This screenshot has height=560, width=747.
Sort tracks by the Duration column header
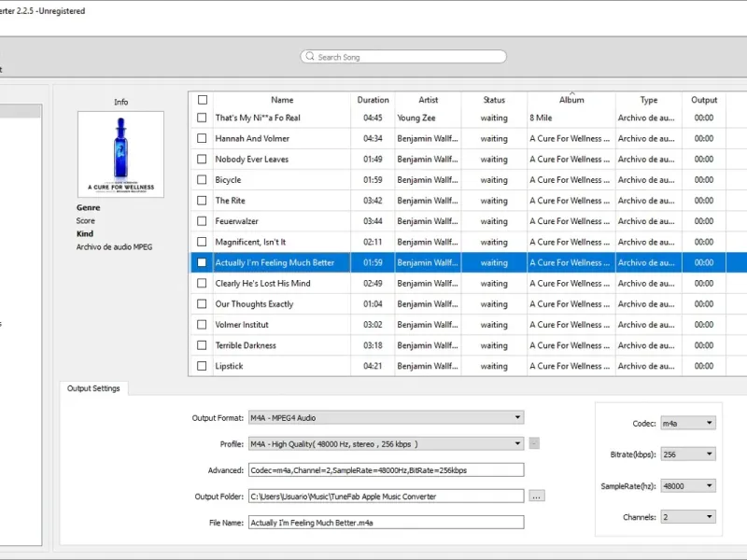coord(373,100)
